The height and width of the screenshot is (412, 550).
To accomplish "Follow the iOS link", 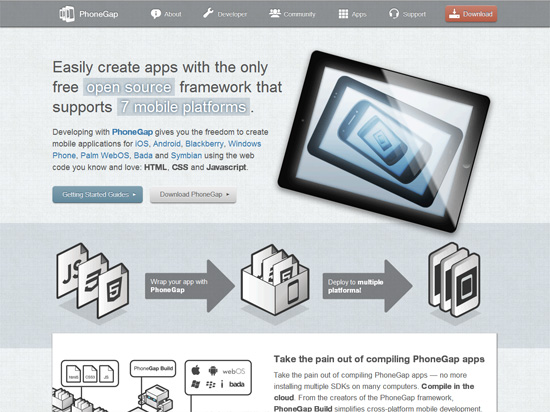I will [x=142, y=144].
